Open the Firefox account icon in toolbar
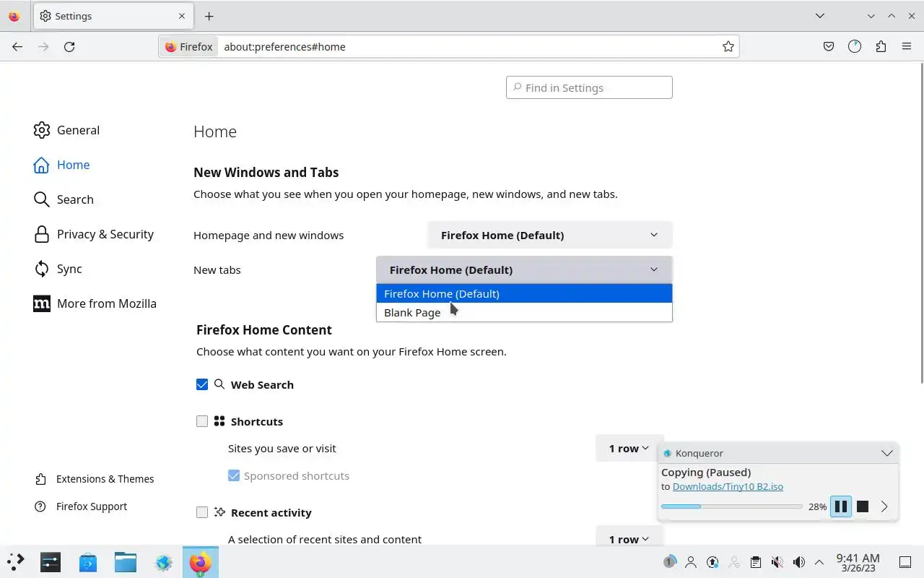The image size is (924, 578). point(855,46)
